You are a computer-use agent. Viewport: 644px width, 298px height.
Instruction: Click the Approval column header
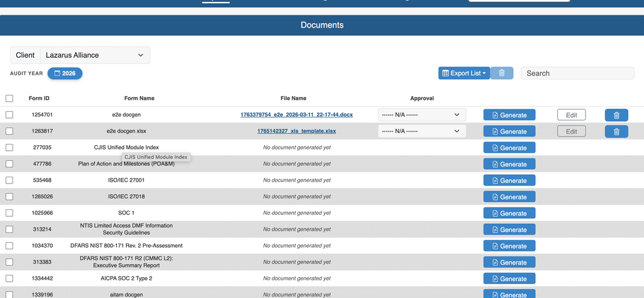422,99
